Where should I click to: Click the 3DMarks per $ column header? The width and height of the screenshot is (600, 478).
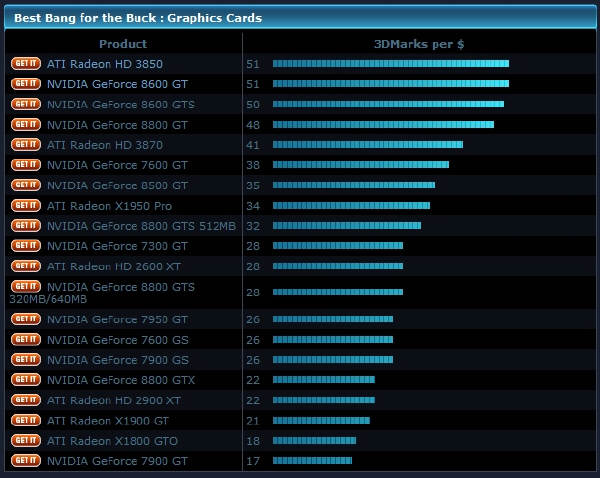coord(419,44)
